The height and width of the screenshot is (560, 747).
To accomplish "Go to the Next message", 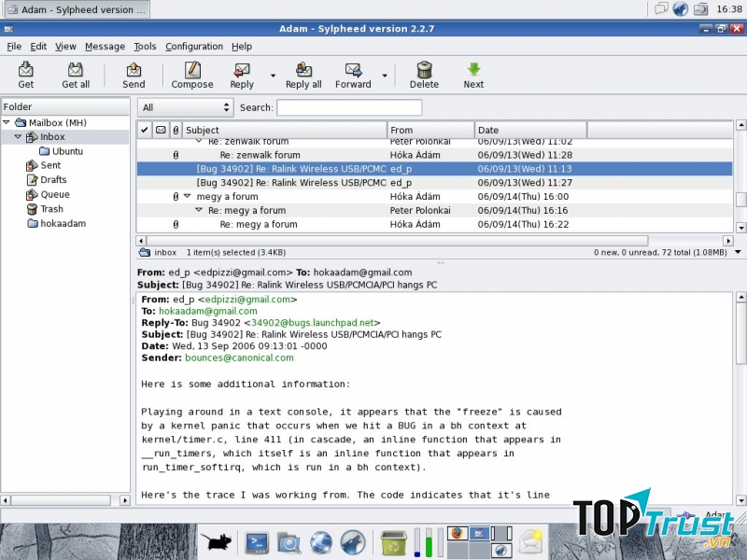I will tap(473, 75).
